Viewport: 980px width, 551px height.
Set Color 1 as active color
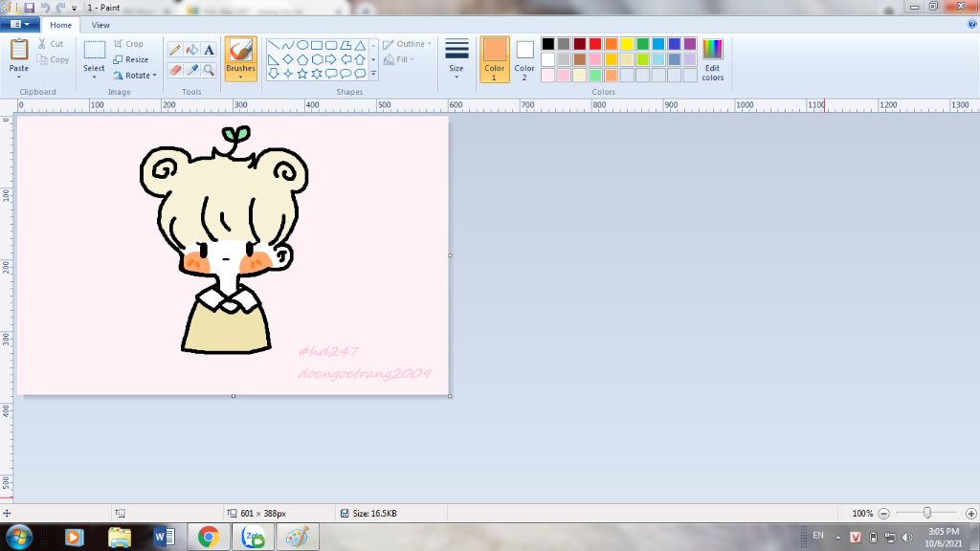tap(495, 59)
